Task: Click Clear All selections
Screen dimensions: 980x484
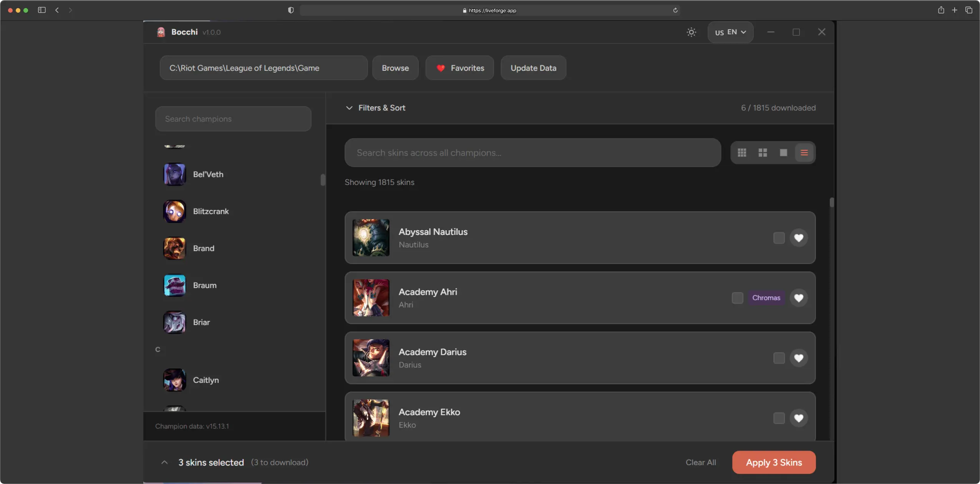Action: [x=701, y=462]
